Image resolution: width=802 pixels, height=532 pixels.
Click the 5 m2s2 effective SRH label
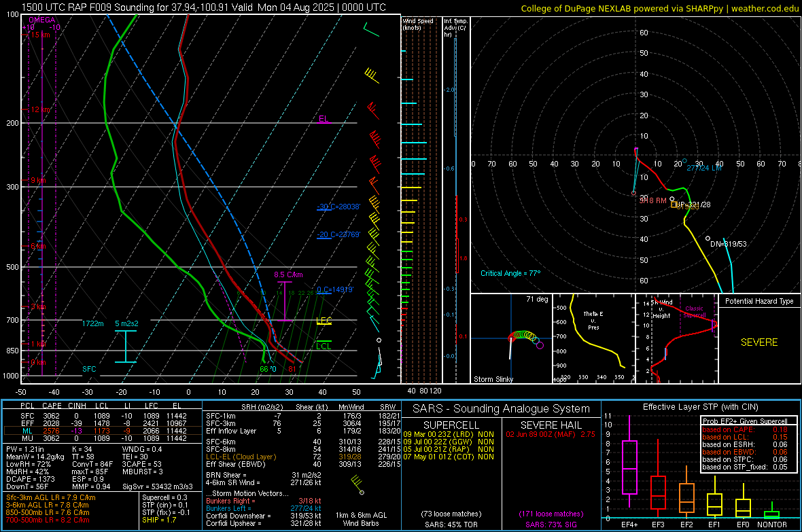point(126,323)
